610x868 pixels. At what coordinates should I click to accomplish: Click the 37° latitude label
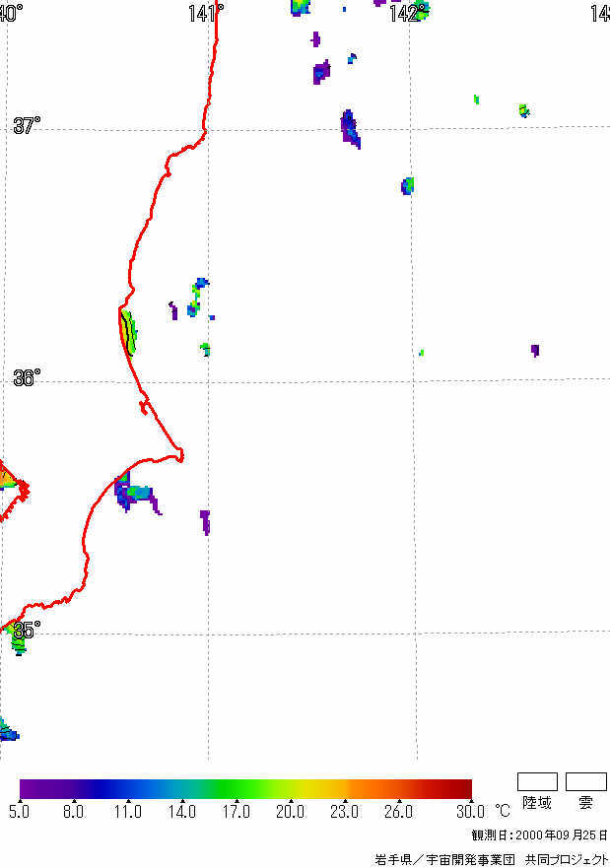[27, 126]
